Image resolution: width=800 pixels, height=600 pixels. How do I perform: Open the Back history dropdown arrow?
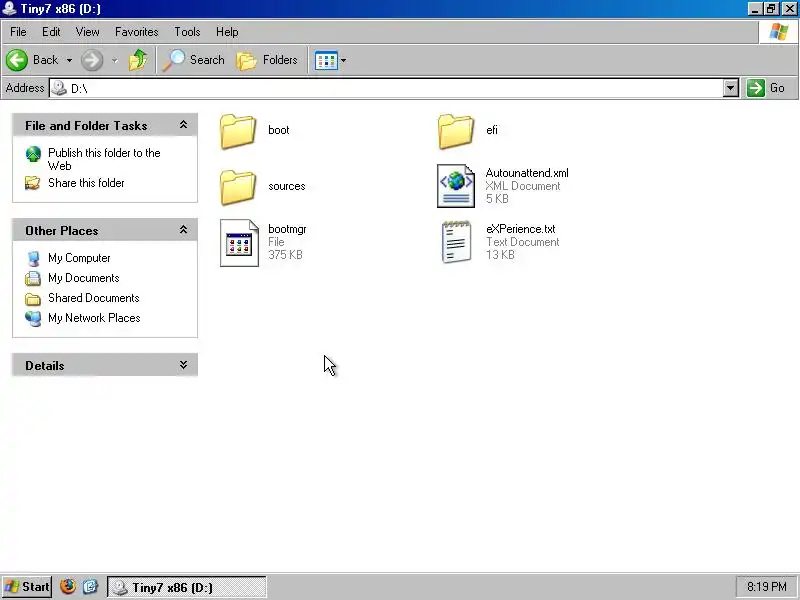pos(69,60)
